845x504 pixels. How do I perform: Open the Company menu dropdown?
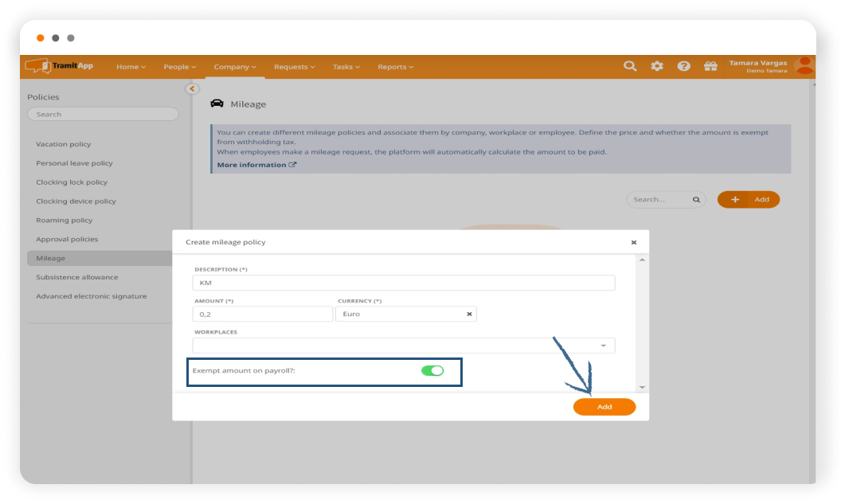(235, 67)
